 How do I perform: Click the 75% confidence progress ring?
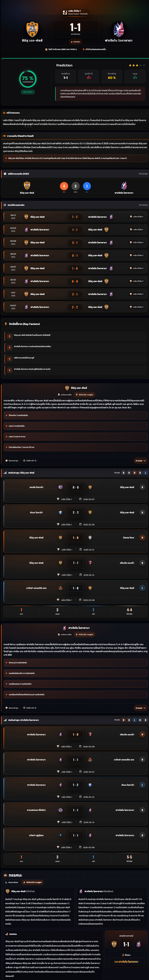[x=28, y=79]
